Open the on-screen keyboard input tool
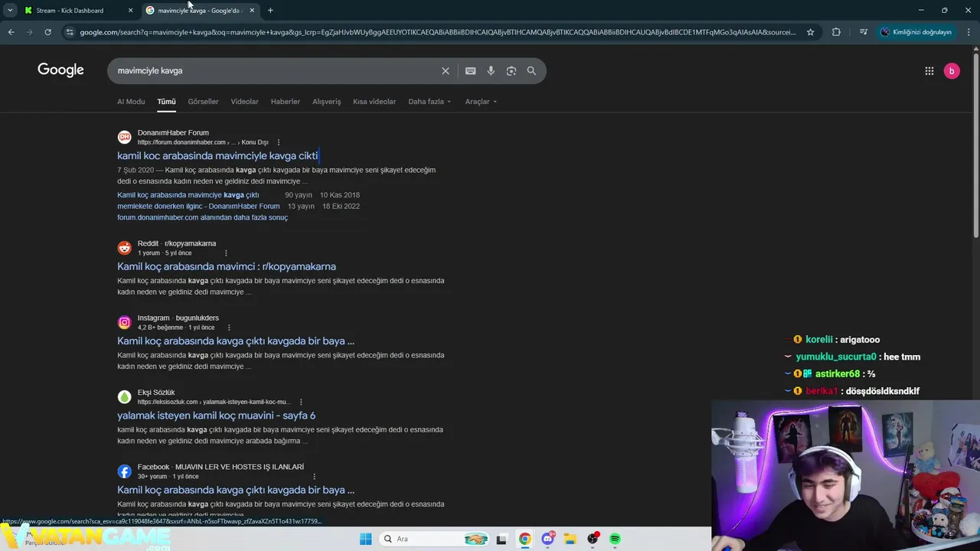Screen dimensions: 980x551 (x=470, y=70)
